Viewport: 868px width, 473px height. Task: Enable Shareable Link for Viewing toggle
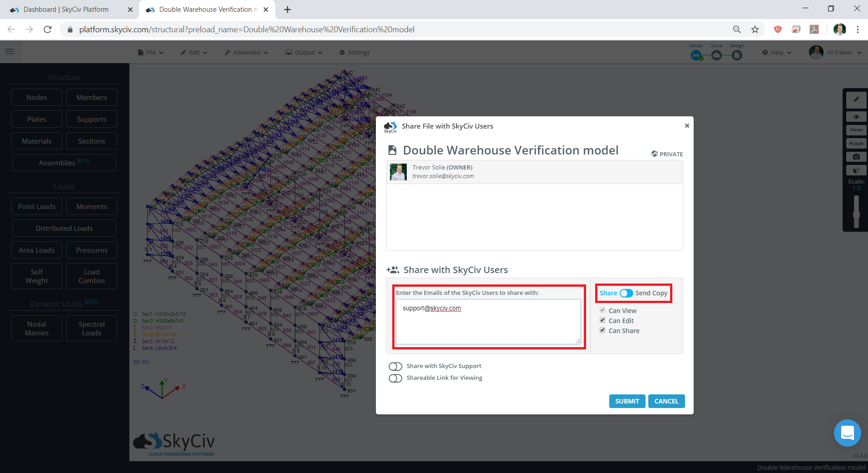(x=395, y=378)
